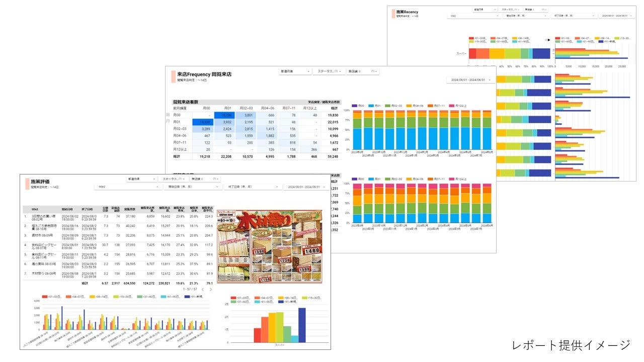Sort table by 閲覧者数 column header
Viewport: 644px width, 362px height.
129,209
